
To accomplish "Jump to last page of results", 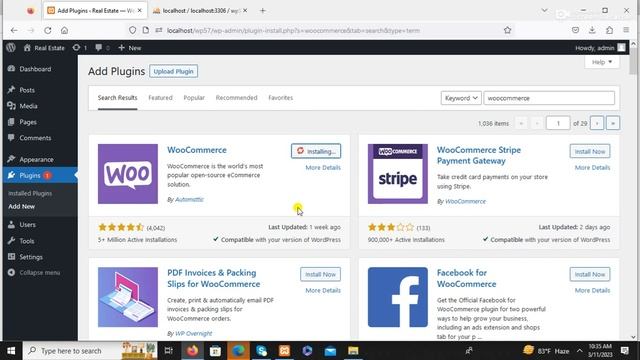I will (x=613, y=123).
